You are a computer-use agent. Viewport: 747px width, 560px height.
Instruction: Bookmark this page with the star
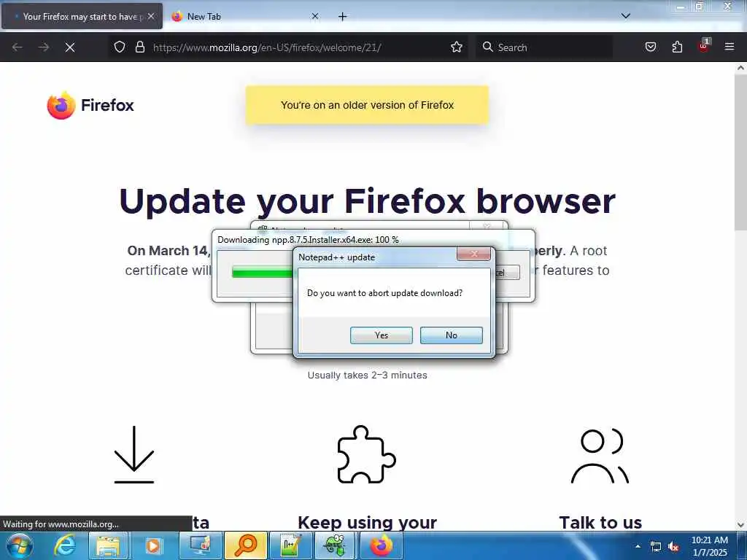point(457,47)
